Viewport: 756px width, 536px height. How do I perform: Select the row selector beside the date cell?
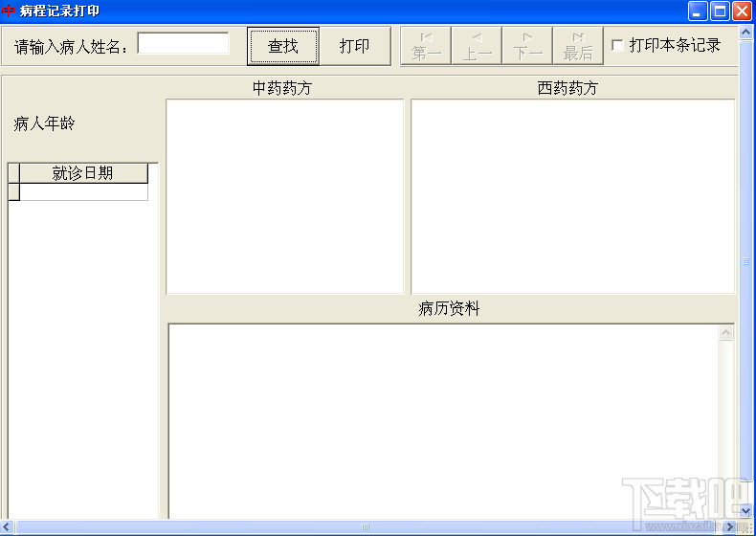(x=14, y=192)
